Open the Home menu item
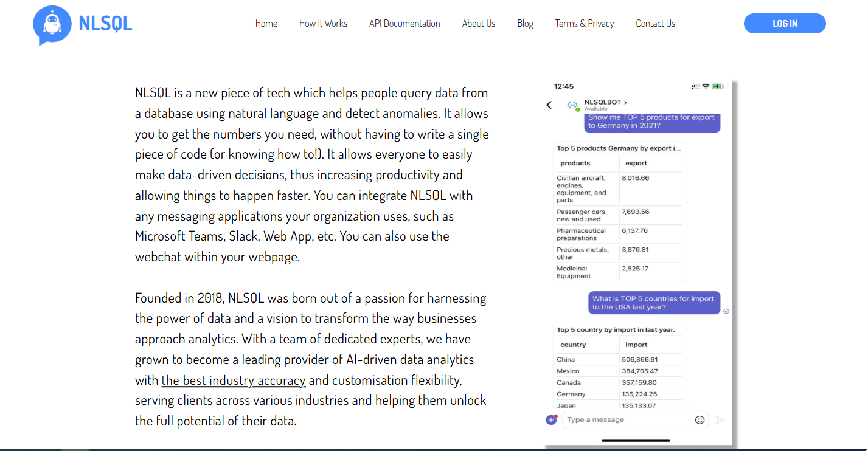Image resolution: width=868 pixels, height=451 pixels. 266,24
